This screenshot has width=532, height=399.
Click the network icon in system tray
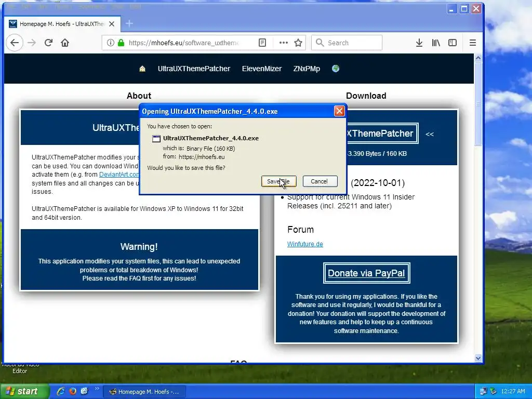point(483,391)
